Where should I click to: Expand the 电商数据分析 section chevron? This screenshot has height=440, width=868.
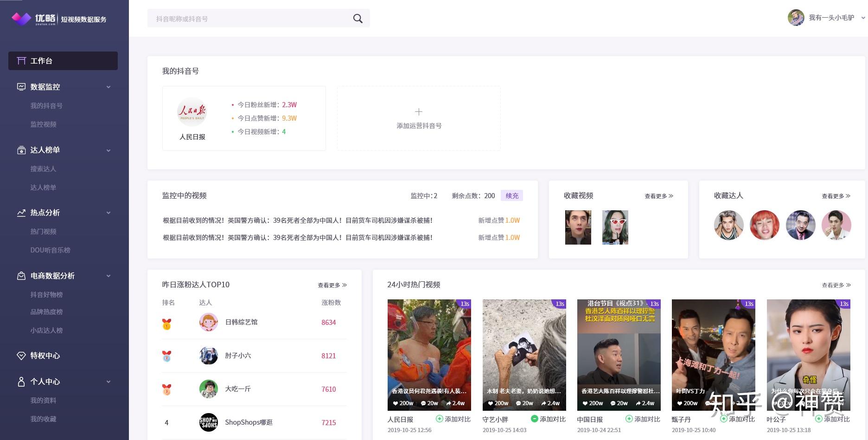(x=108, y=276)
